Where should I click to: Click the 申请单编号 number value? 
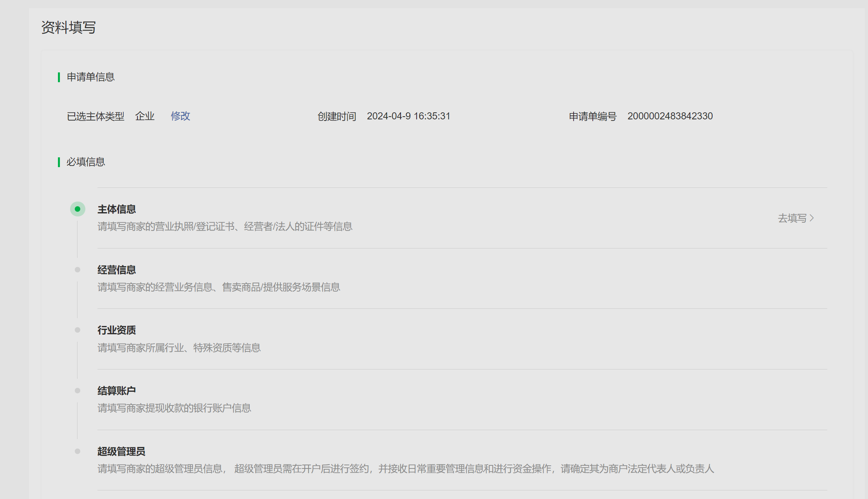(670, 116)
